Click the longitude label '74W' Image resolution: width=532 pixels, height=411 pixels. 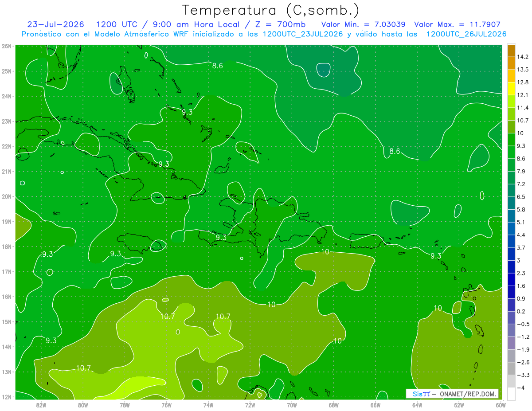[x=208, y=405]
